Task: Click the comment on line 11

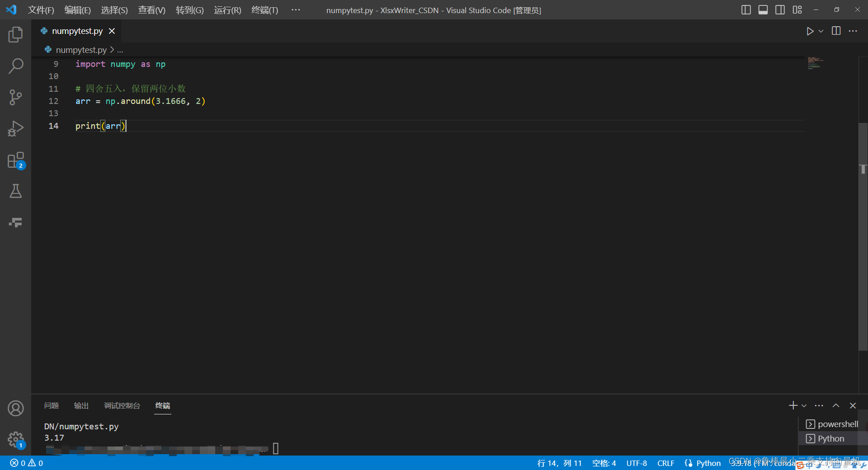Action: point(131,89)
